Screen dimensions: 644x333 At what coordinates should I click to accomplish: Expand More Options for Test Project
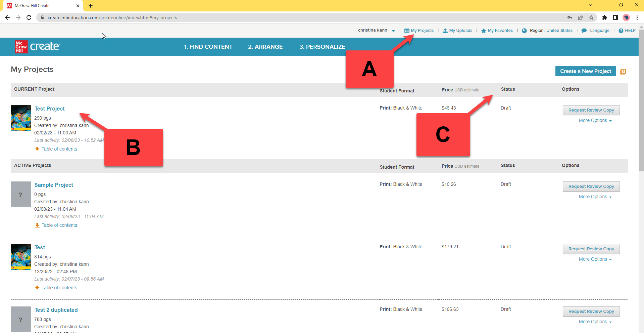595,121
